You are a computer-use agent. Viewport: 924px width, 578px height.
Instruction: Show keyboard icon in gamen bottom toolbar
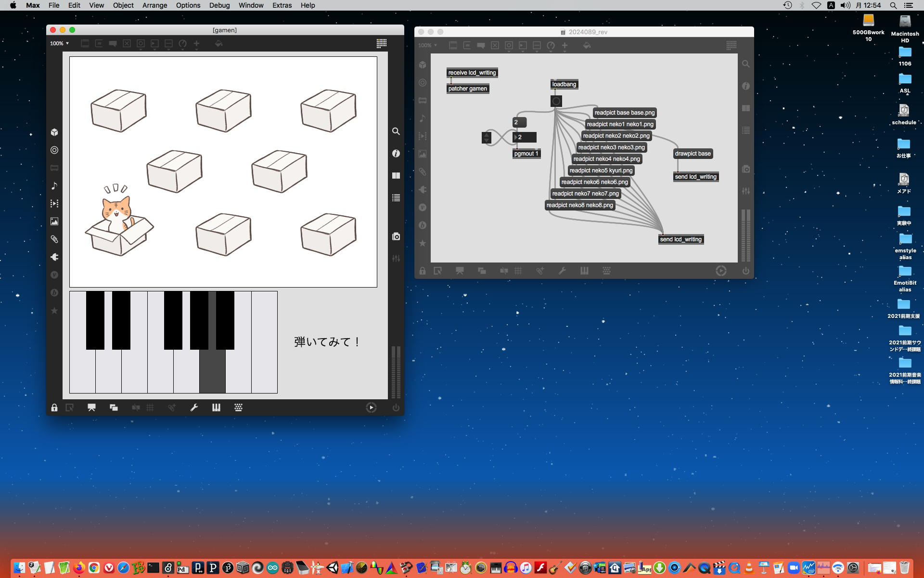point(238,407)
